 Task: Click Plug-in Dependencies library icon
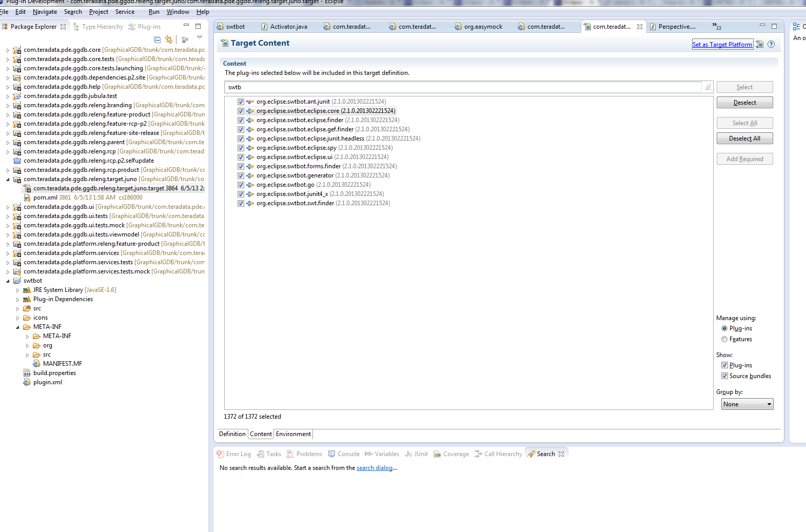27,299
